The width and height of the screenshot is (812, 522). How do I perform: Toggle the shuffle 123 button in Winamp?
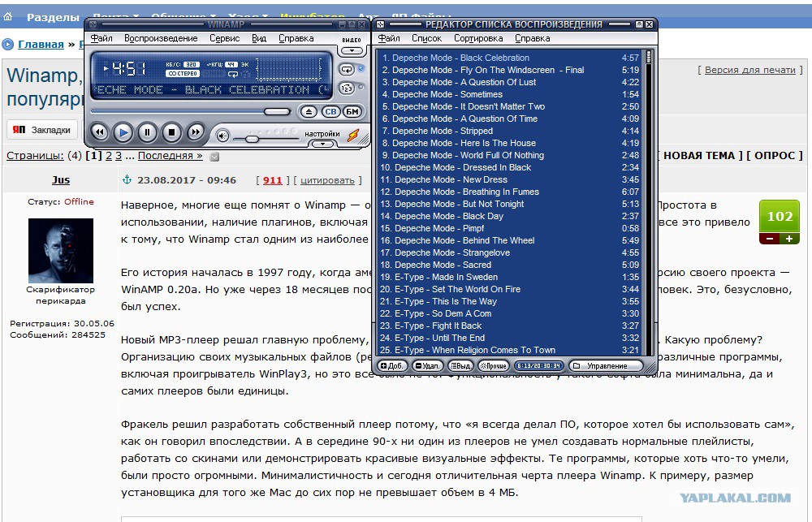(x=346, y=88)
